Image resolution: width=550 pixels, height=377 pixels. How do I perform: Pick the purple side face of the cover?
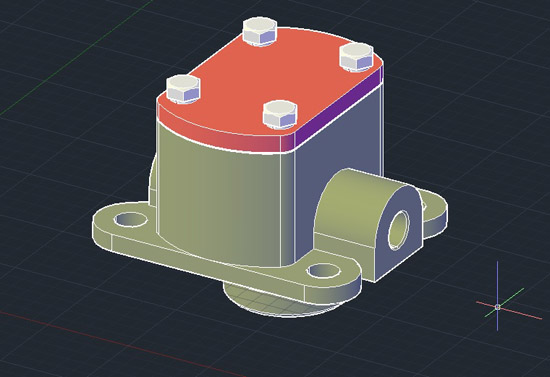pyautogui.click(x=338, y=109)
